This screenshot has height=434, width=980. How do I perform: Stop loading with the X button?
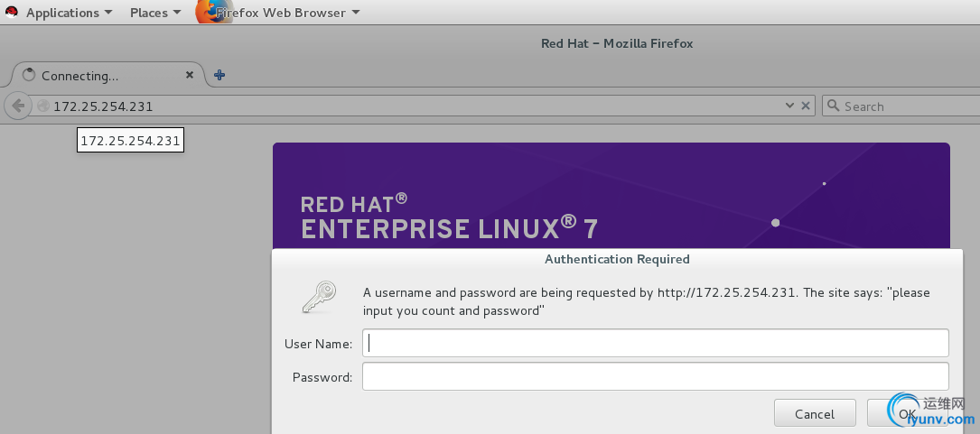point(806,106)
